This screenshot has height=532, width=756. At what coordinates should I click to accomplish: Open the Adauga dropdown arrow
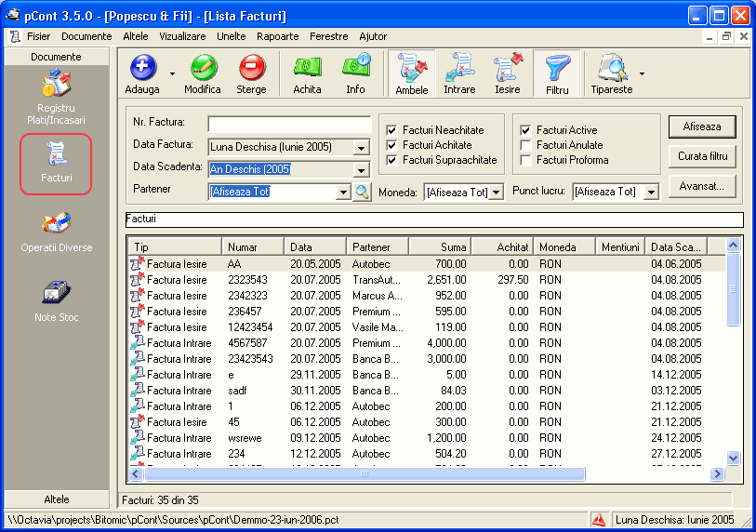click(172, 73)
